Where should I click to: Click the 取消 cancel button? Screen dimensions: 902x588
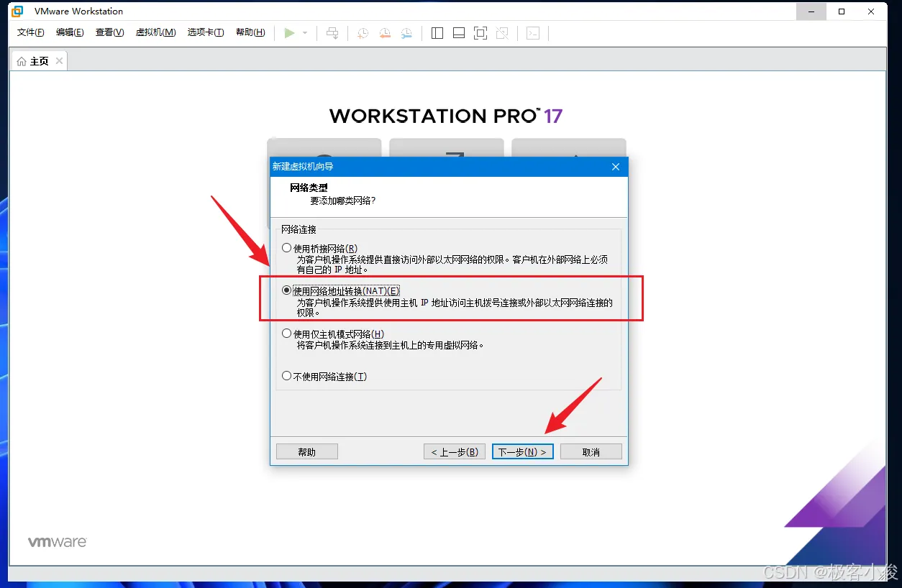[x=591, y=451]
